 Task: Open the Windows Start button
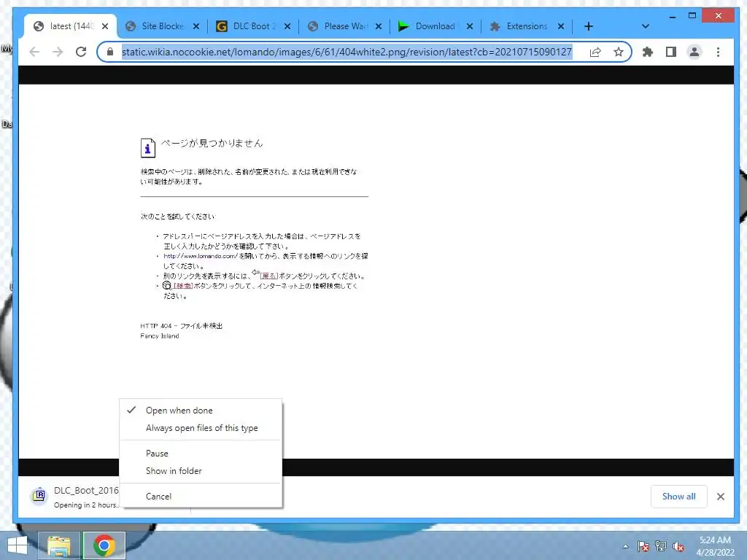coord(18,545)
